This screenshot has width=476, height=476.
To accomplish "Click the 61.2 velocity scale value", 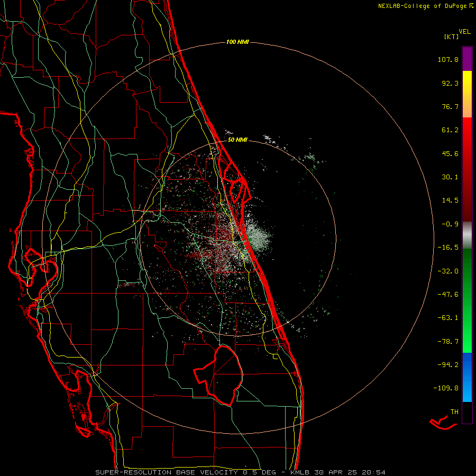I will coord(450,130).
